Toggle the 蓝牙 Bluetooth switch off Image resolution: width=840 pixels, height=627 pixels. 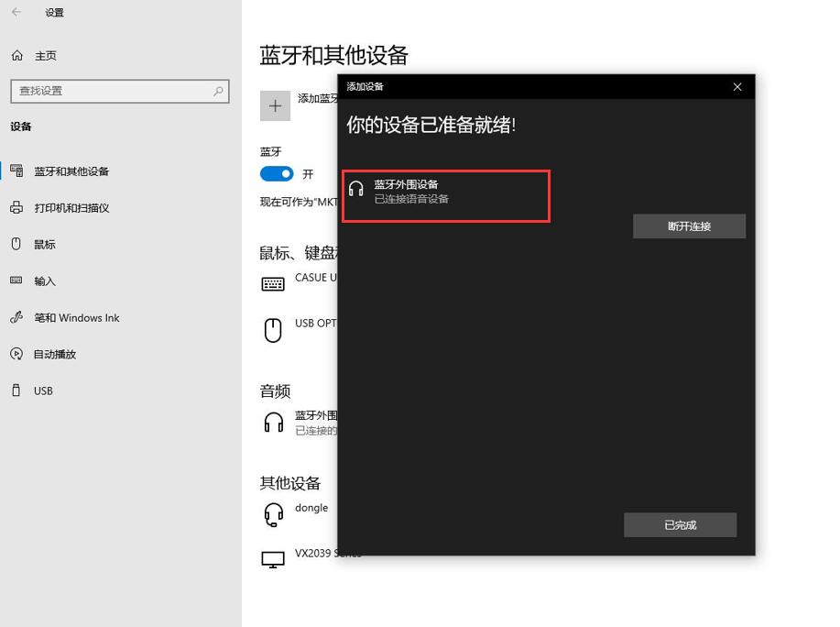277,173
